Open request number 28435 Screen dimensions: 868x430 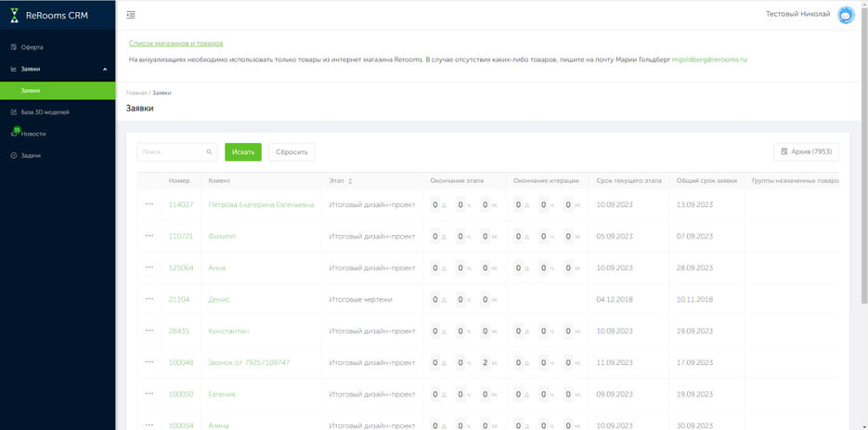pos(179,331)
